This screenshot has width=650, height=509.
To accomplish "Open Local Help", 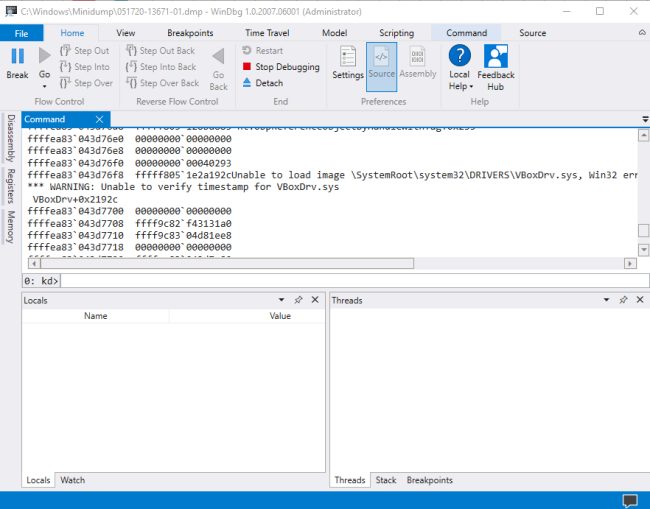I will tap(460, 68).
